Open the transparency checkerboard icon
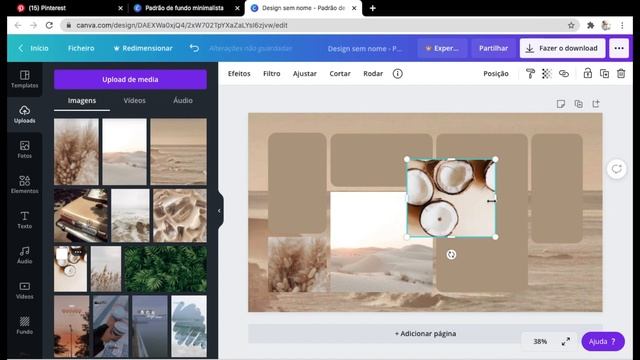 click(x=547, y=73)
